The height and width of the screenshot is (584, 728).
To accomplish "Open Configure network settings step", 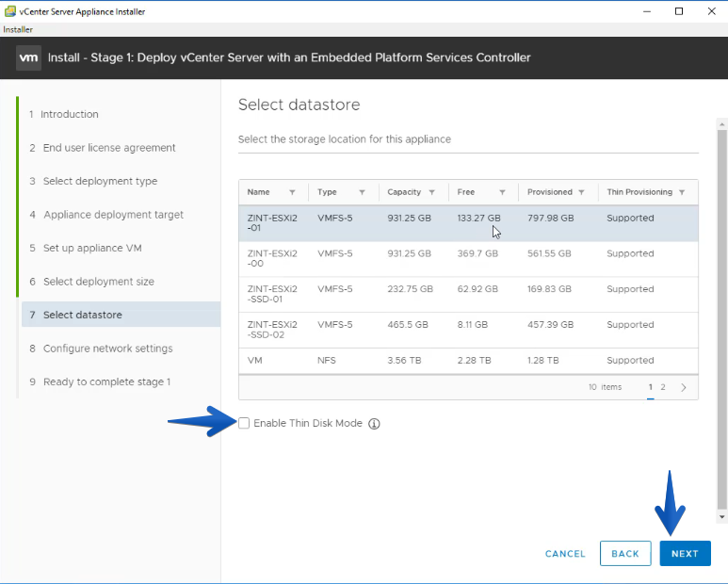I will 101,349.
